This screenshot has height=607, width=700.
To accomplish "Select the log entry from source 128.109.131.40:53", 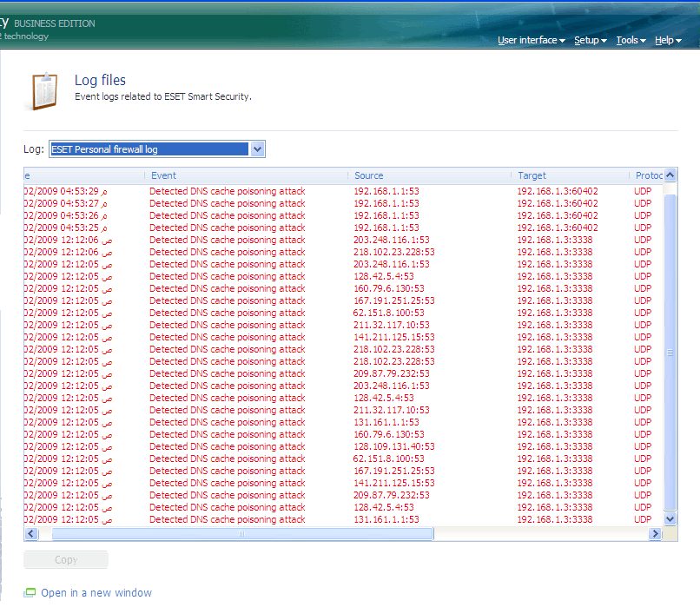I will coord(393,446).
